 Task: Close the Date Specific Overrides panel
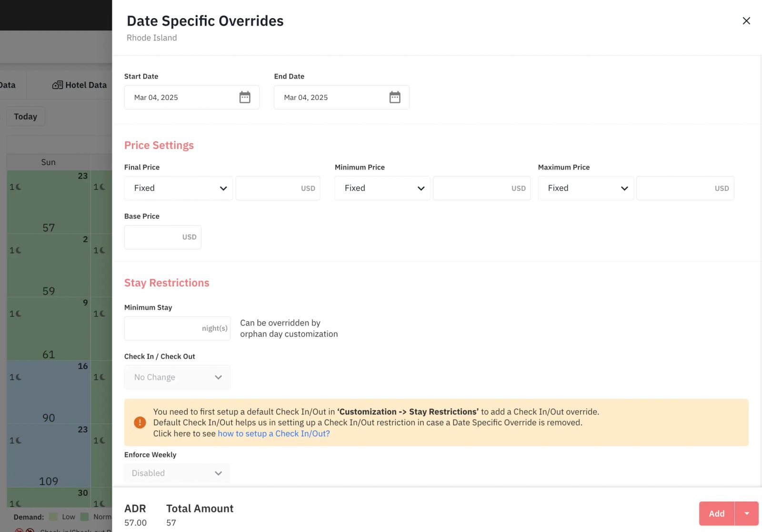pyautogui.click(x=746, y=21)
